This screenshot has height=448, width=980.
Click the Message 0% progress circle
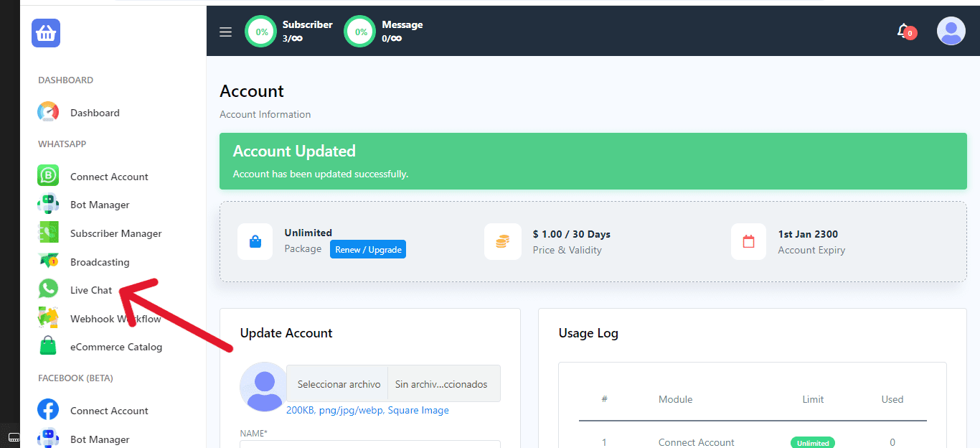(360, 32)
